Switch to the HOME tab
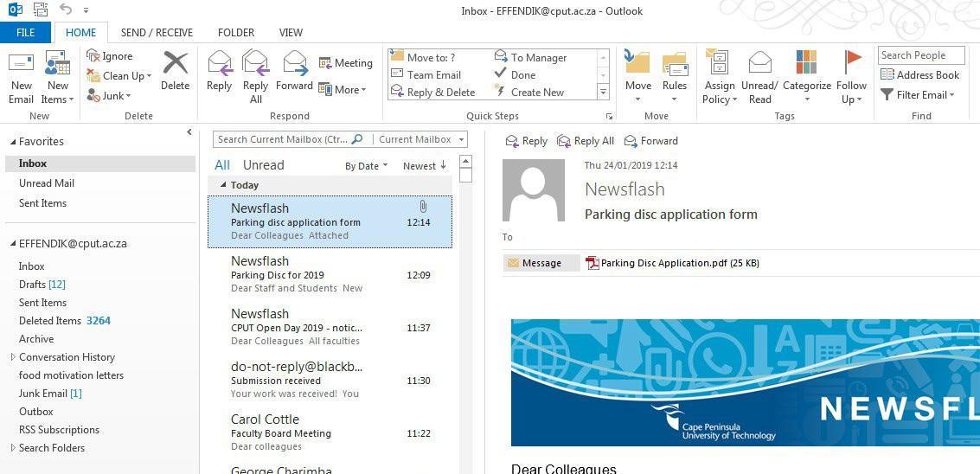 click(81, 33)
